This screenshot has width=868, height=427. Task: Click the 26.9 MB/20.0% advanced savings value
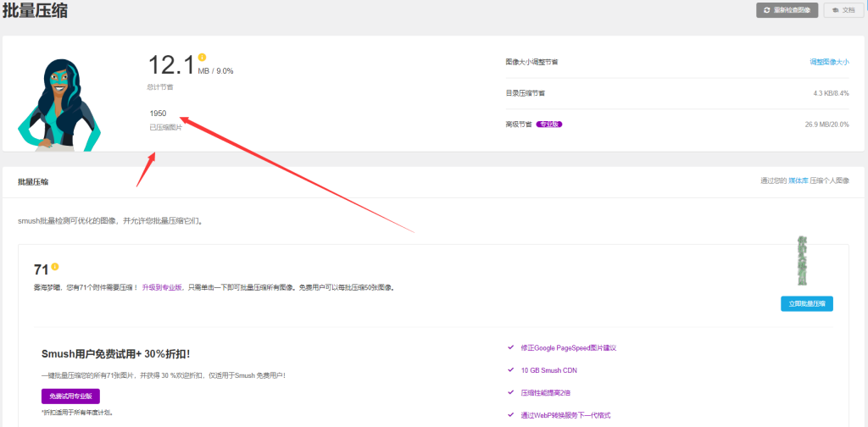(827, 125)
